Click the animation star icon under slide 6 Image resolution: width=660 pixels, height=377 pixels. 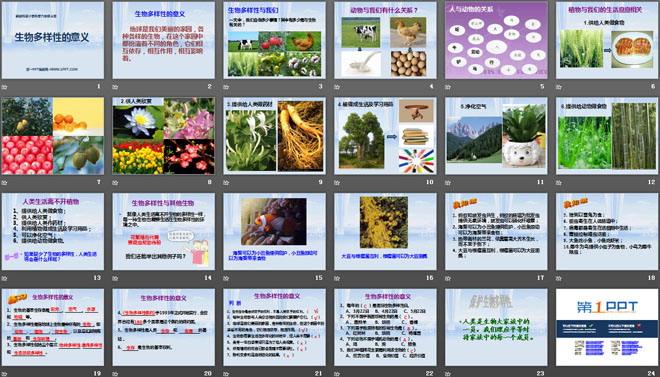point(559,87)
